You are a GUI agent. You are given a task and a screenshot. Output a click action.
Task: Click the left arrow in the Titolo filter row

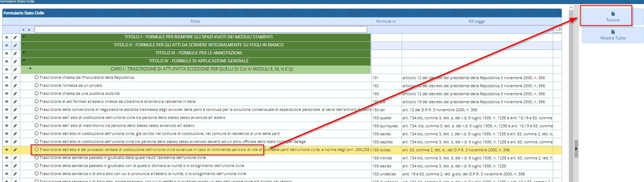point(23,30)
